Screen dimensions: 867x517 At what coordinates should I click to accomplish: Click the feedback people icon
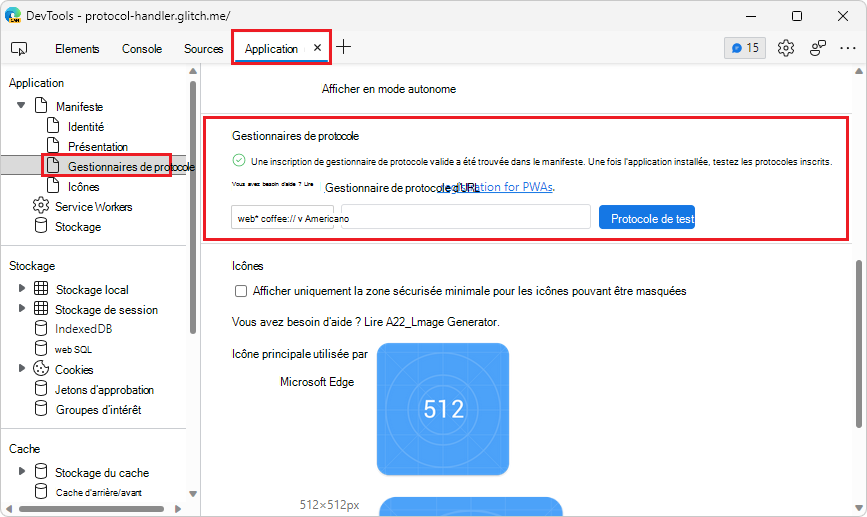(818, 48)
